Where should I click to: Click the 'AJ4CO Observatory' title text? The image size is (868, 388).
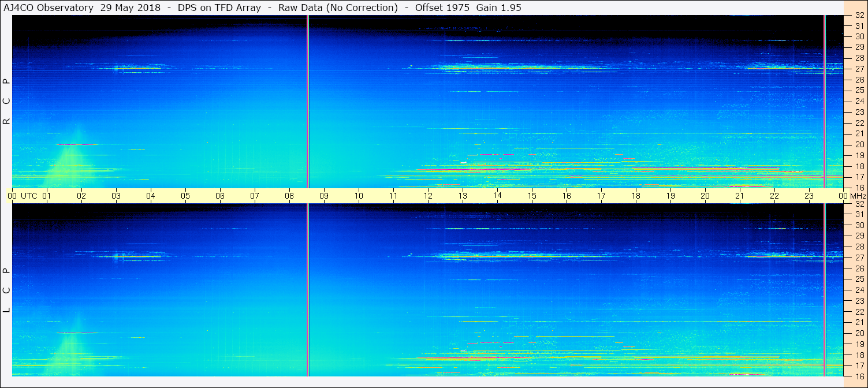pos(49,8)
